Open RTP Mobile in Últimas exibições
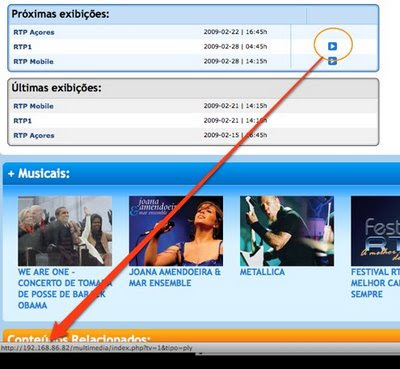 pyautogui.click(x=33, y=106)
